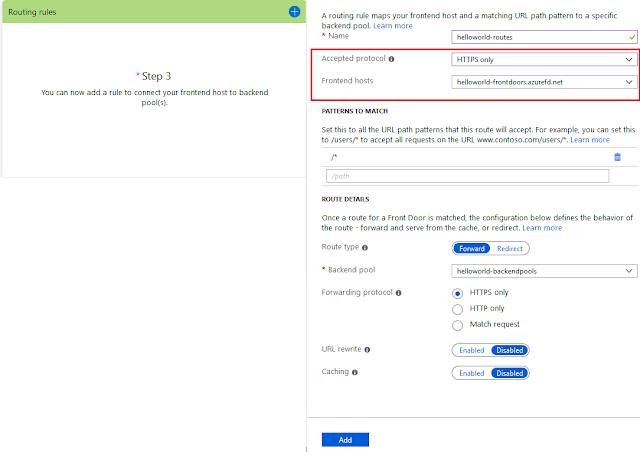Set URL rewrite to Disabled
Viewport: 640px width, 455px height.
pyautogui.click(x=509, y=350)
